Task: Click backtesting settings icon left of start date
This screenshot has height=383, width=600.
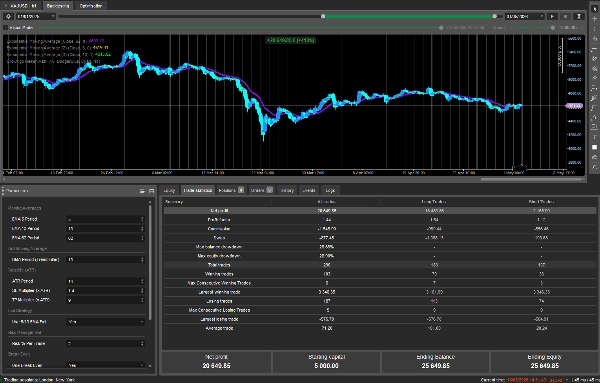Action: (8, 16)
